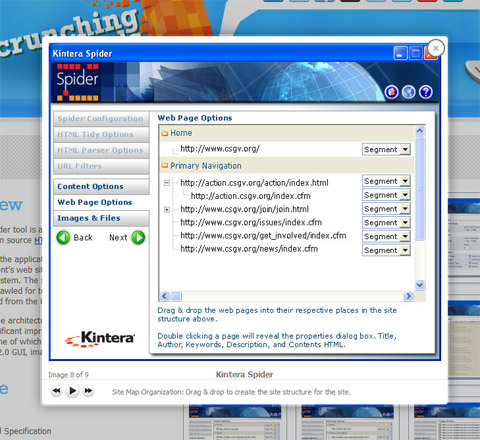Click the horizontal scrollbar right arrow
The image size is (480, 440).
[x=408, y=296]
